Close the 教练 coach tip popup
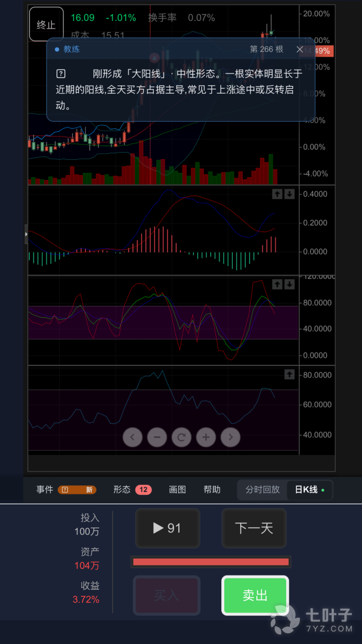Viewport: 362px width, 644px height. tap(300, 49)
